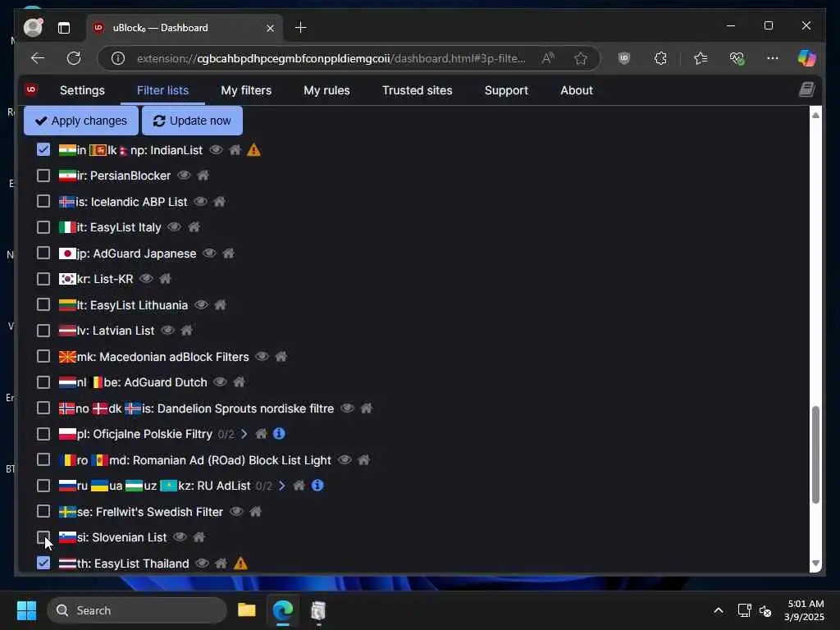The height and width of the screenshot is (630, 840).
Task: Expand Oficjalne Polskie Filtry sublists
Action: tap(244, 434)
